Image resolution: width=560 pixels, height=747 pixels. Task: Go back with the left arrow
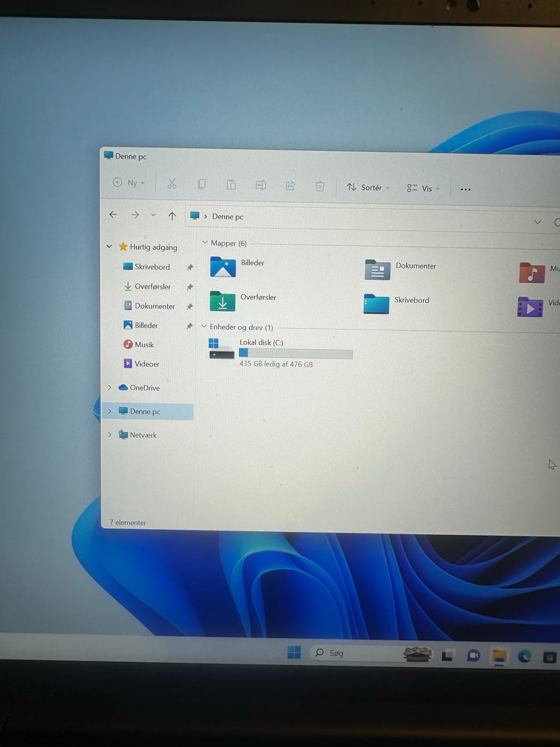click(x=113, y=214)
